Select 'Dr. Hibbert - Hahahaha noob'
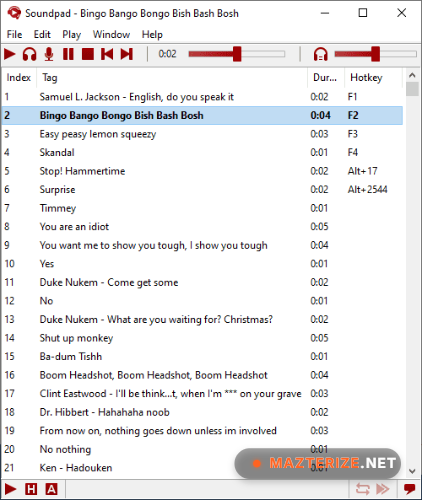422x500 pixels. [202, 412]
